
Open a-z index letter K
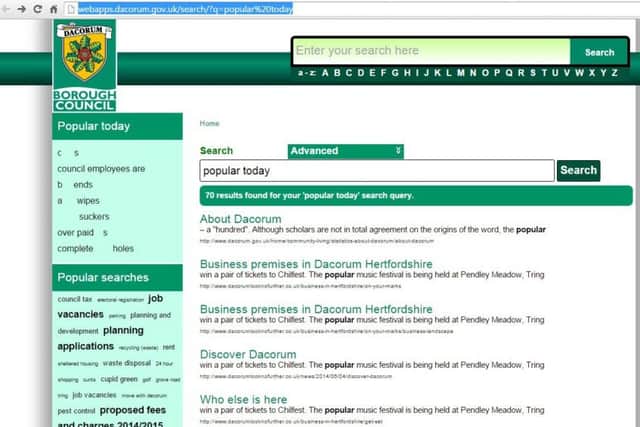coord(438,73)
